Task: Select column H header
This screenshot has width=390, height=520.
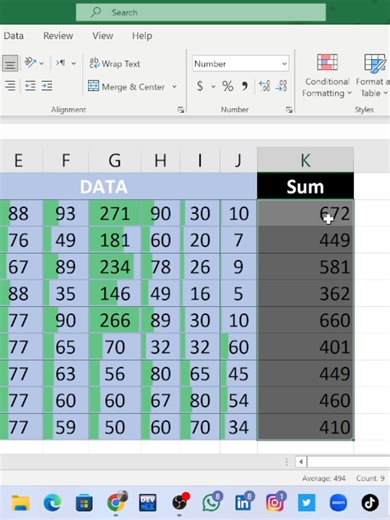Action: (160, 160)
